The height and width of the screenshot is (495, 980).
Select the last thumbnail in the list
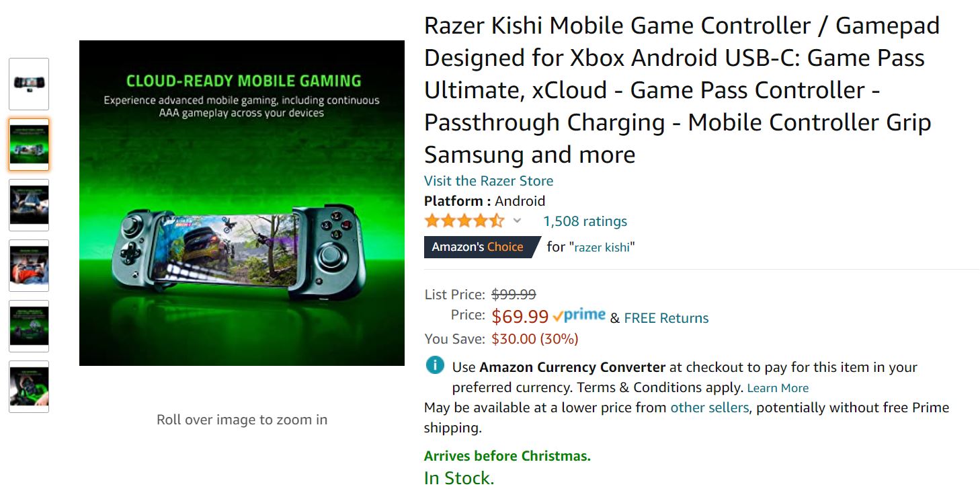click(29, 387)
